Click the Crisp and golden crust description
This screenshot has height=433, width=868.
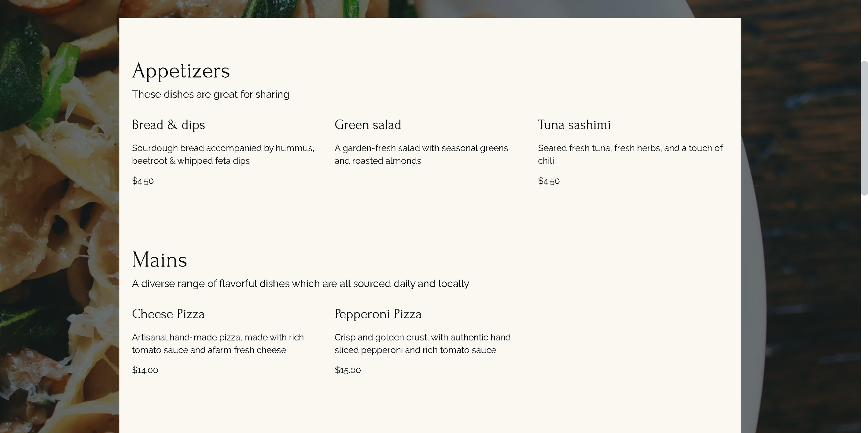[423, 344]
